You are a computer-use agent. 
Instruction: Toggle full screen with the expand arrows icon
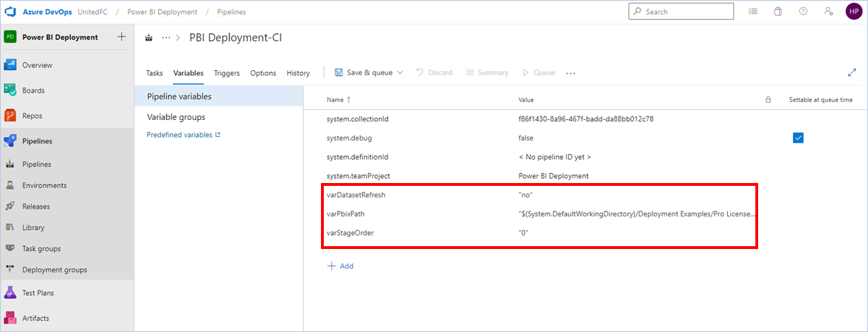coord(852,72)
